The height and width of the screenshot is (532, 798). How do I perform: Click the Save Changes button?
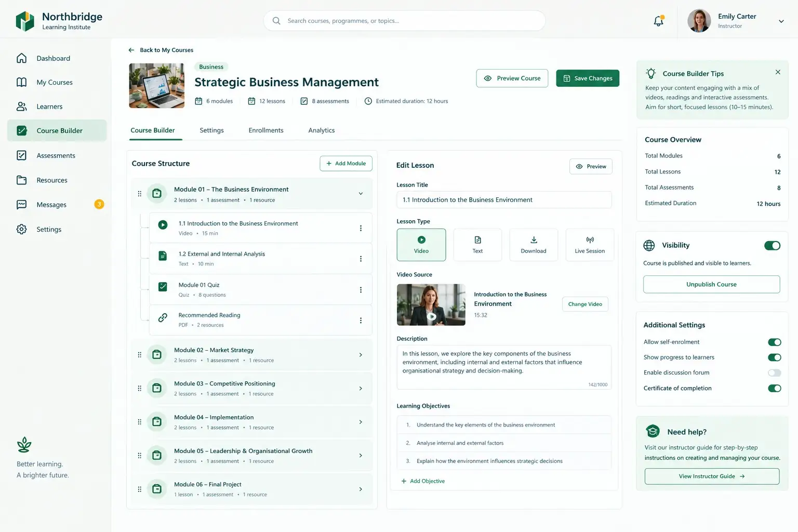point(588,78)
